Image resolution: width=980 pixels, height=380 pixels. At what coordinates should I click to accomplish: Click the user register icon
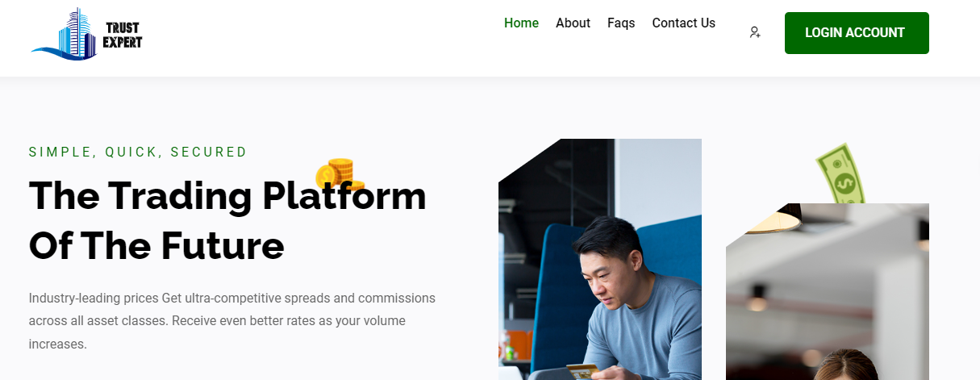(755, 32)
